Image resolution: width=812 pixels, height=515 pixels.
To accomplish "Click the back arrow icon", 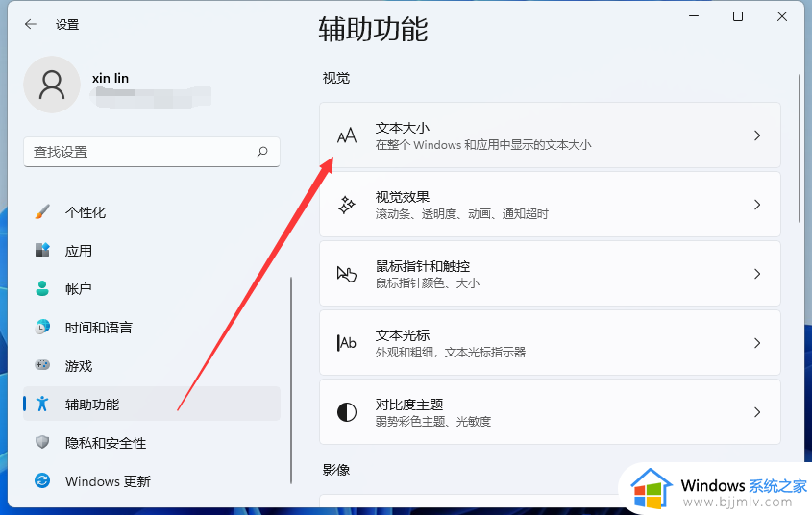I will point(31,24).
